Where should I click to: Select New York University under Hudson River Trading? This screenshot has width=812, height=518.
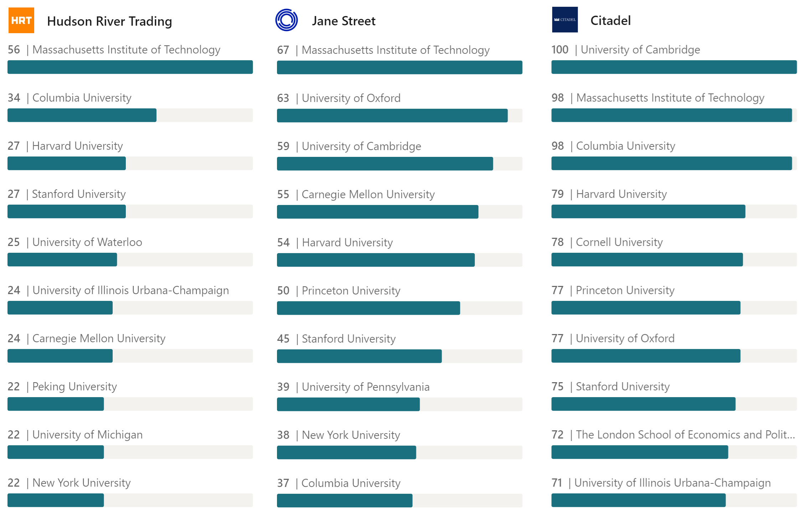81,483
